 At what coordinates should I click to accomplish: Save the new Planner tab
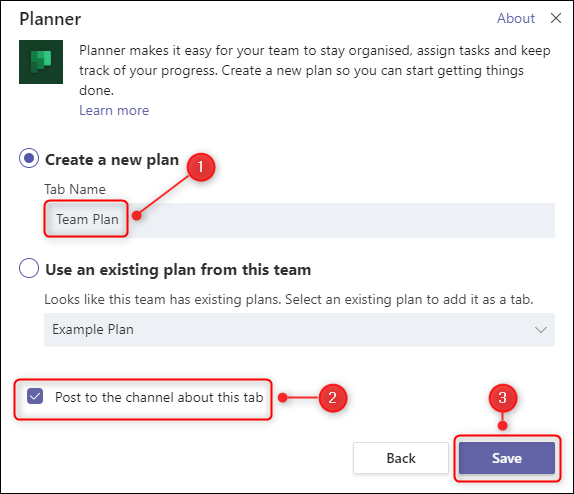tap(507, 458)
